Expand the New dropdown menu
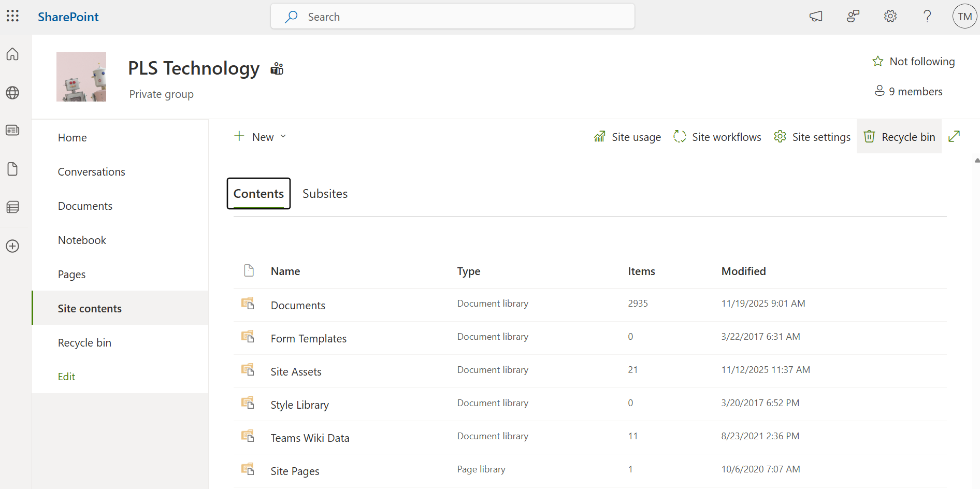The height and width of the screenshot is (489, 980). pos(261,137)
